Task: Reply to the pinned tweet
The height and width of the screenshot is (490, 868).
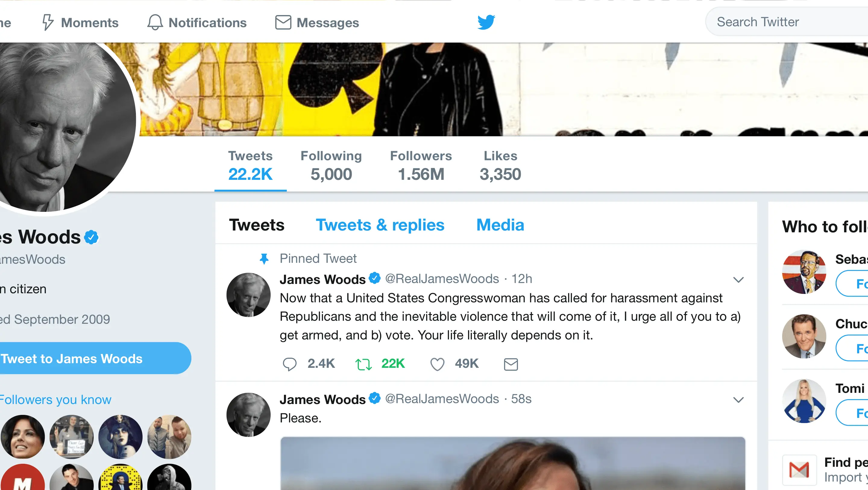Action: click(x=289, y=364)
